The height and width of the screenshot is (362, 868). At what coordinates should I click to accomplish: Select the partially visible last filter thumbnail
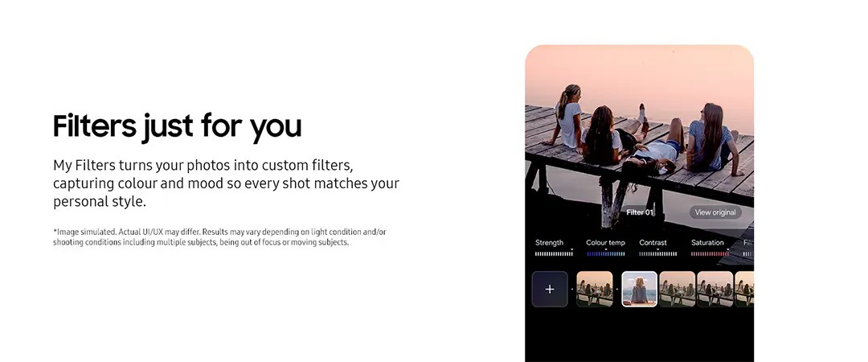point(745,289)
